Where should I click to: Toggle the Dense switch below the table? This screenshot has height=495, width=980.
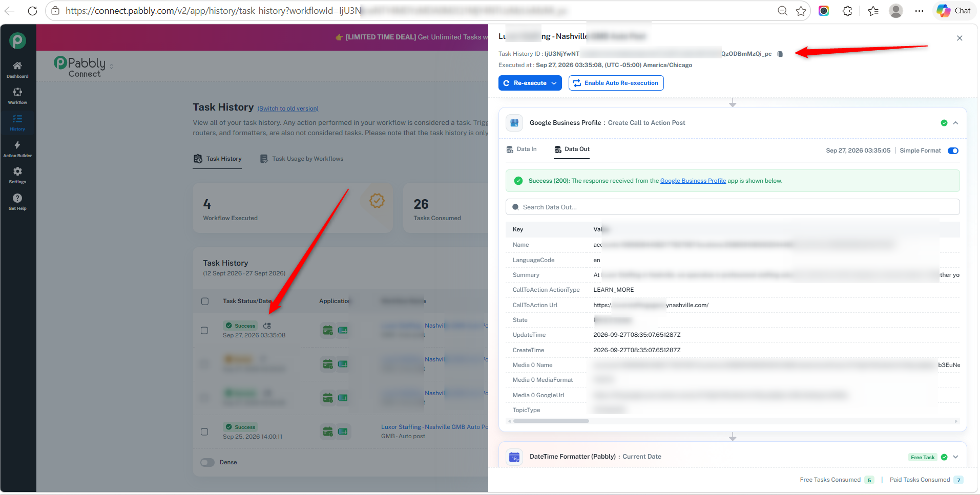(207, 462)
